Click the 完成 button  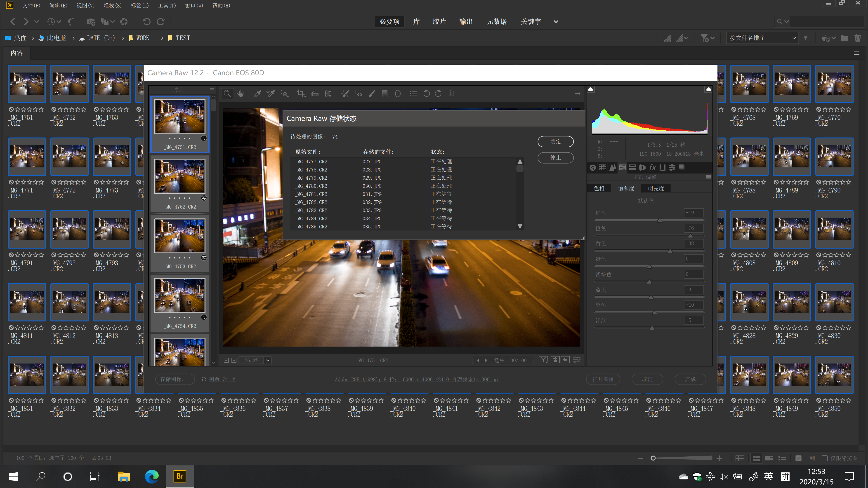coord(690,379)
